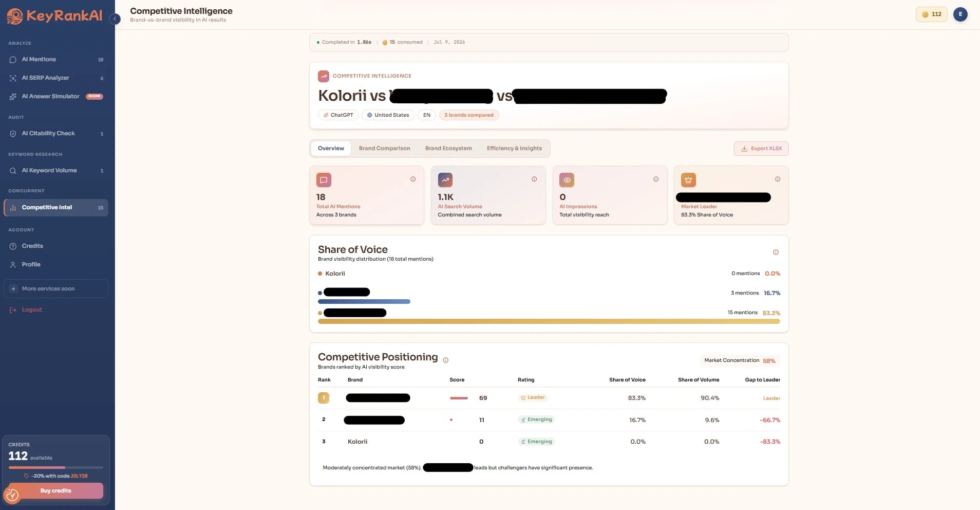Click the Credits circle icon in the sidebar
The image size is (980, 510).
click(x=13, y=246)
